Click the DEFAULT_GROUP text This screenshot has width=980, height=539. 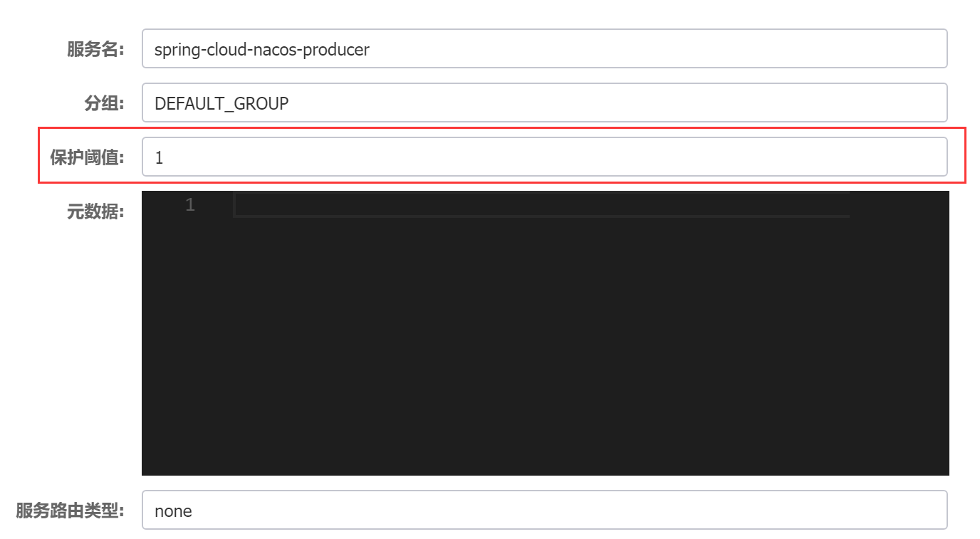pos(221,103)
